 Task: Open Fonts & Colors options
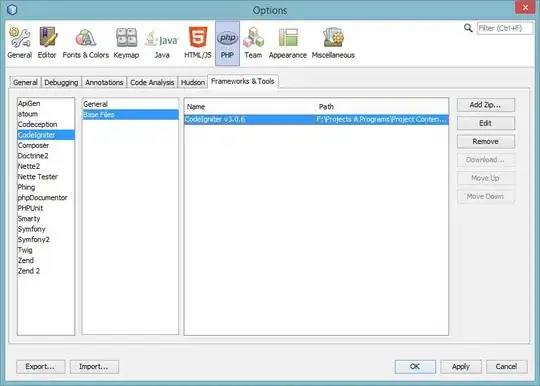pyautogui.click(x=85, y=43)
